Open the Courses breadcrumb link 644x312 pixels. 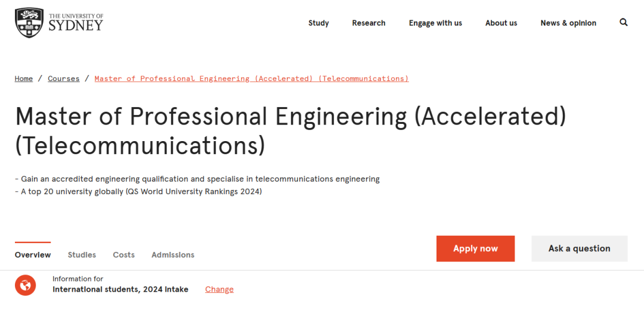(x=64, y=79)
